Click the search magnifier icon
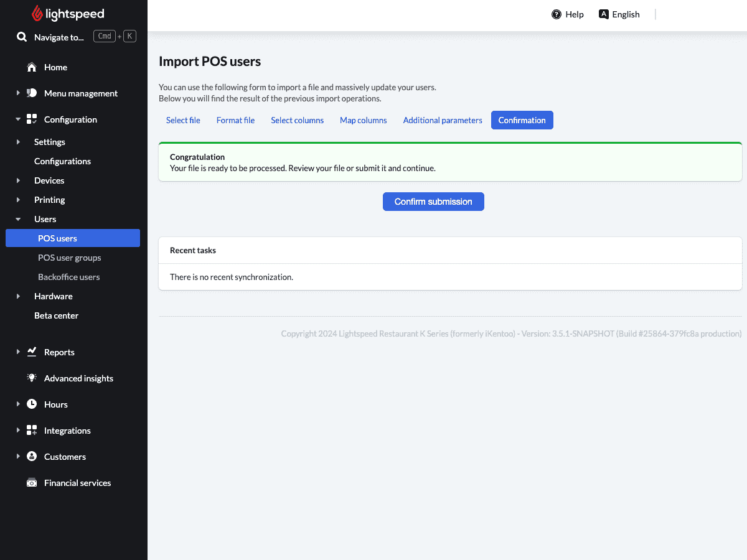747x560 pixels. click(22, 37)
